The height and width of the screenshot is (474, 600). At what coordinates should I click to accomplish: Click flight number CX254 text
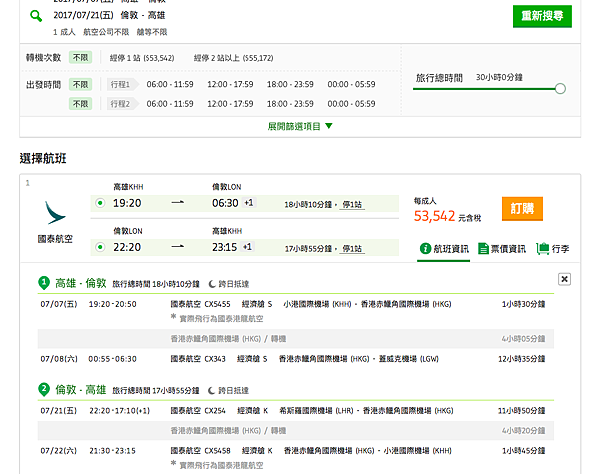click(215, 411)
